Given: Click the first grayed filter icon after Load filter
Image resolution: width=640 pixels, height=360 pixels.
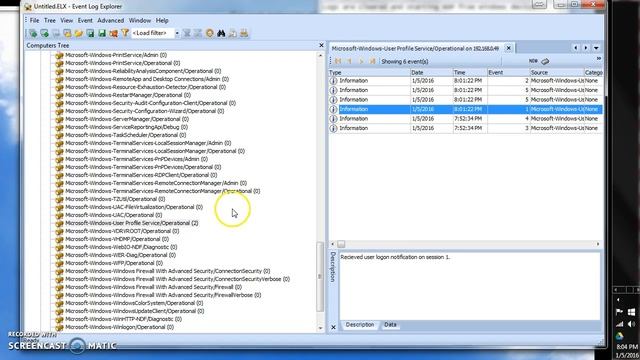Looking at the screenshot, I should click(x=187, y=33).
